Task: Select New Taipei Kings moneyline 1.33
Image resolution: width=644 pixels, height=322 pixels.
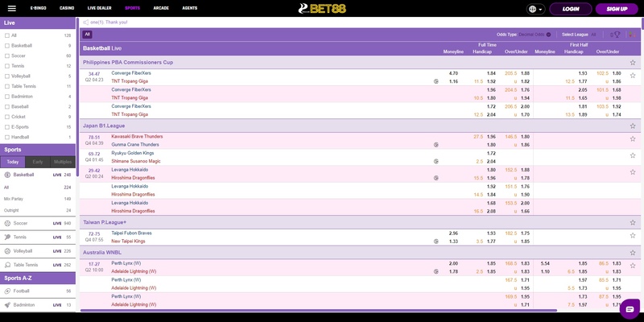Action: tap(453, 242)
